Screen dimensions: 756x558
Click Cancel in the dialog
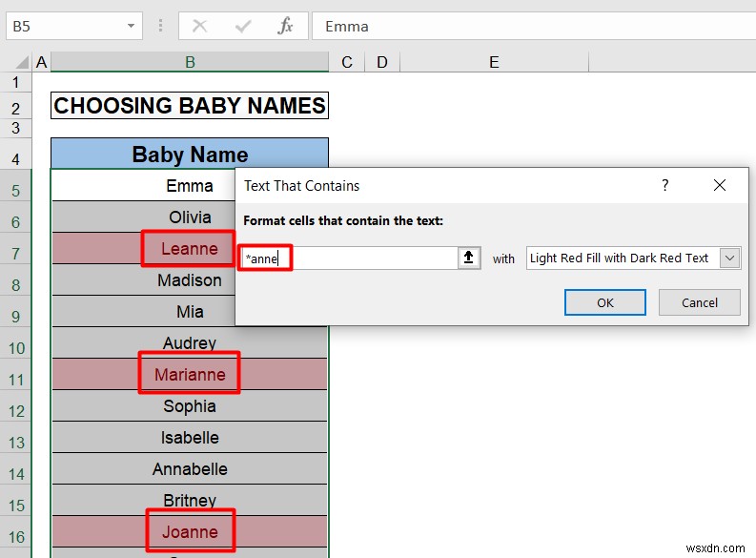[x=699, y=302]
